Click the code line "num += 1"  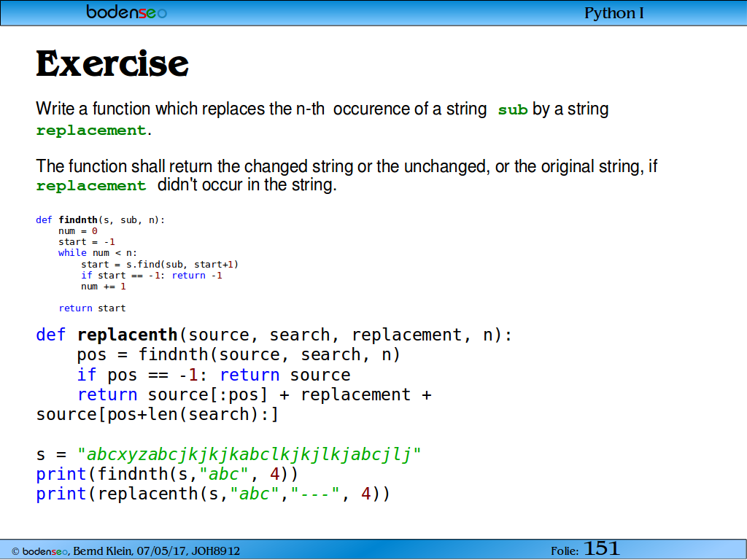coord(104,286)
